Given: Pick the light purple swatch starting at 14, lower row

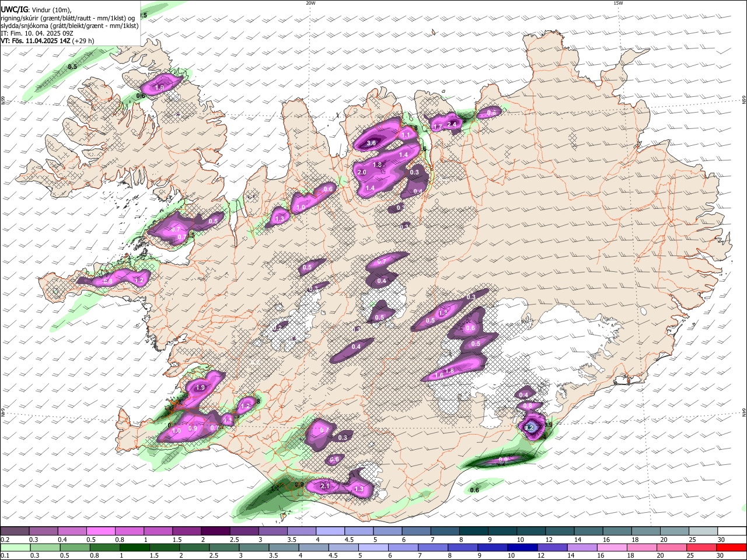Looking at the screenshot, I should [x=582, y=547].
